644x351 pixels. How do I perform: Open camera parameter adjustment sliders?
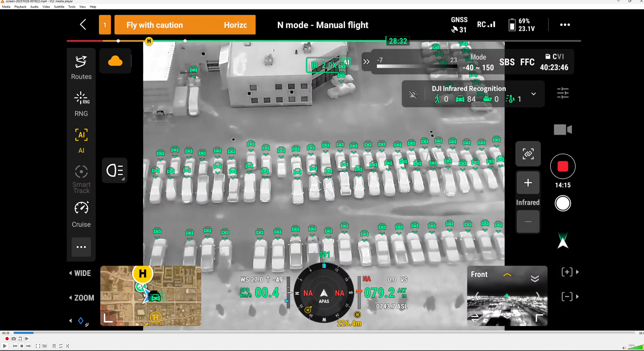pos(563,93)
